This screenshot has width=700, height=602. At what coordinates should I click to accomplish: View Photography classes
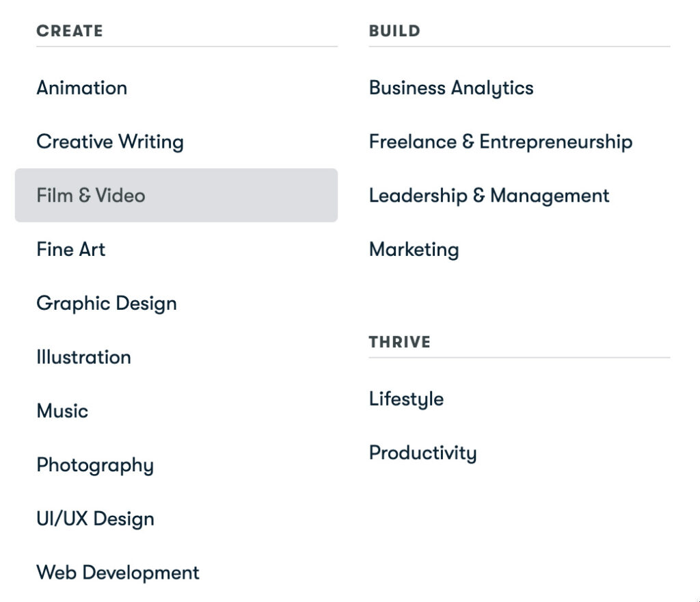click(95, 465)
